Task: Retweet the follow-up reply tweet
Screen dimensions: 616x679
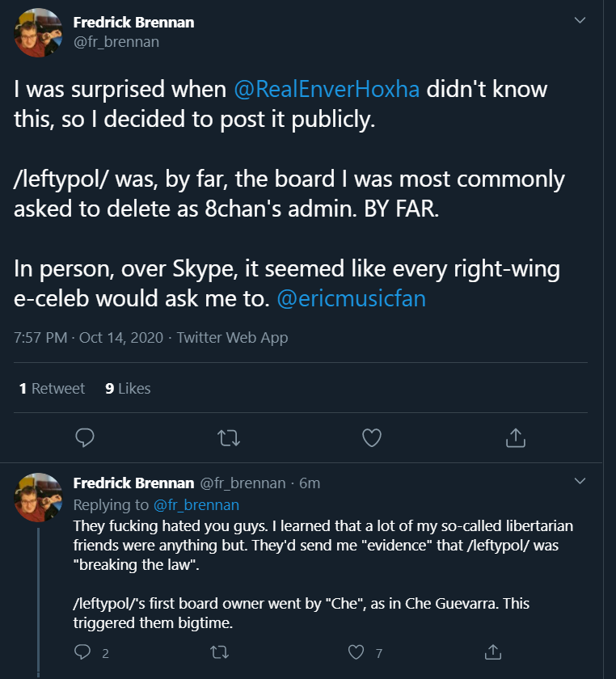Action: click(219, 652)
